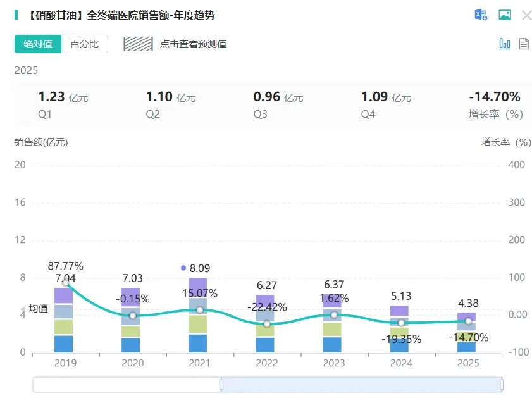This screenshot has height=403, width=532.
Task: Export chart data to Excel
Action: 481,15
